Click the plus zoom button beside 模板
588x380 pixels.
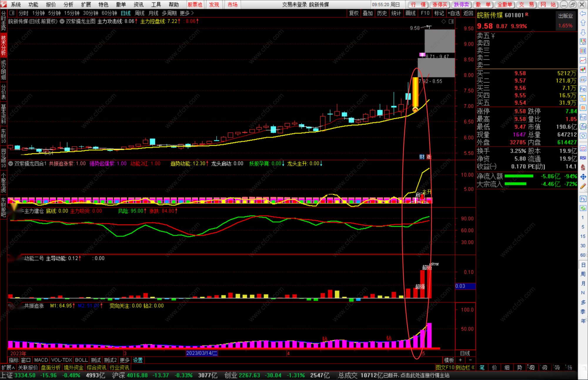pos(460,360)
